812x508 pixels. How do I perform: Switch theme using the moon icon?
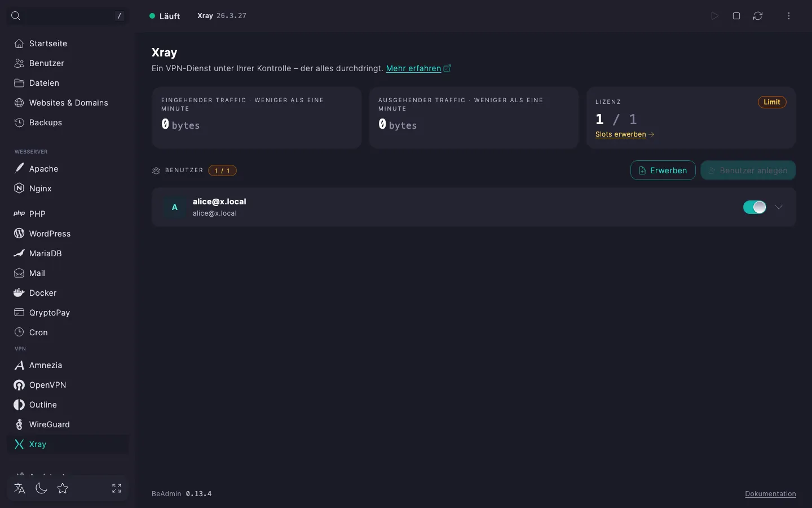pyautogui.click(x=41, y=488)
